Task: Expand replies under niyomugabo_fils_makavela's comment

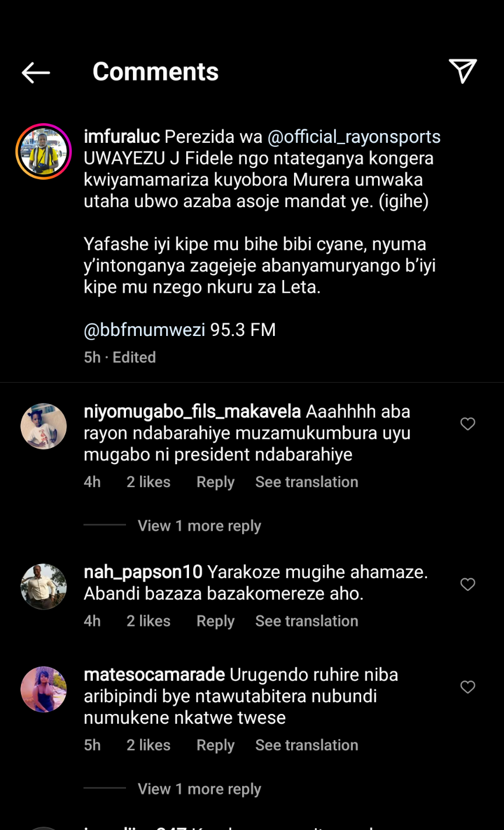Action: (199, 526)
